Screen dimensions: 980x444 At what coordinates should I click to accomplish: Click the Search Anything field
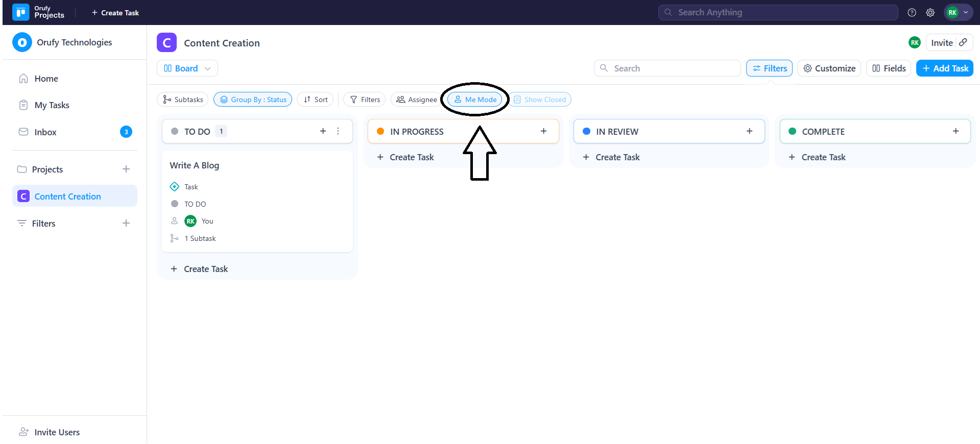click(x=778, y=13)
